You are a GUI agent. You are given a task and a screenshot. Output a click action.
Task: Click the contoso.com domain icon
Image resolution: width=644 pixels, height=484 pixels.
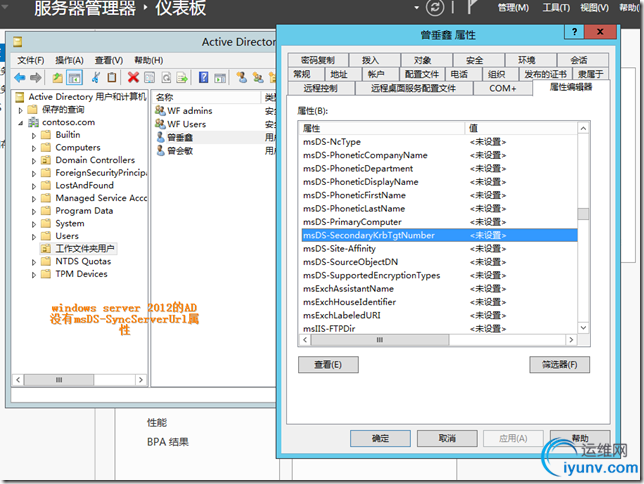[x=33, y=122]
